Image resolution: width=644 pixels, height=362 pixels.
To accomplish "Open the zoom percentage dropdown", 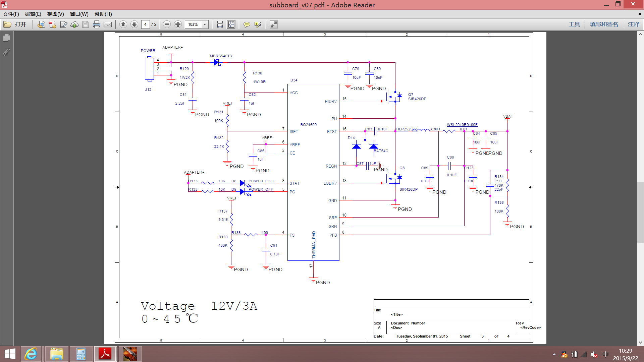I will coord(205,24).
